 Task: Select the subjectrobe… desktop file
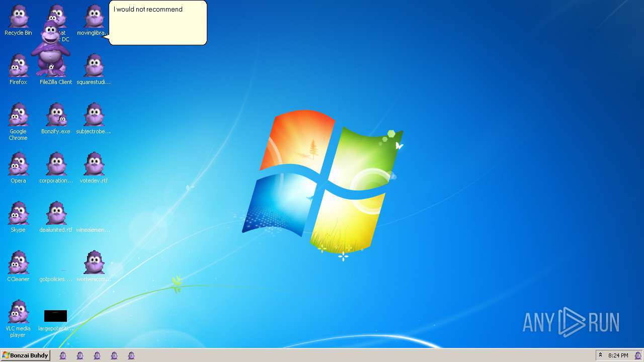pyautogui.click(x=94, y=119)
